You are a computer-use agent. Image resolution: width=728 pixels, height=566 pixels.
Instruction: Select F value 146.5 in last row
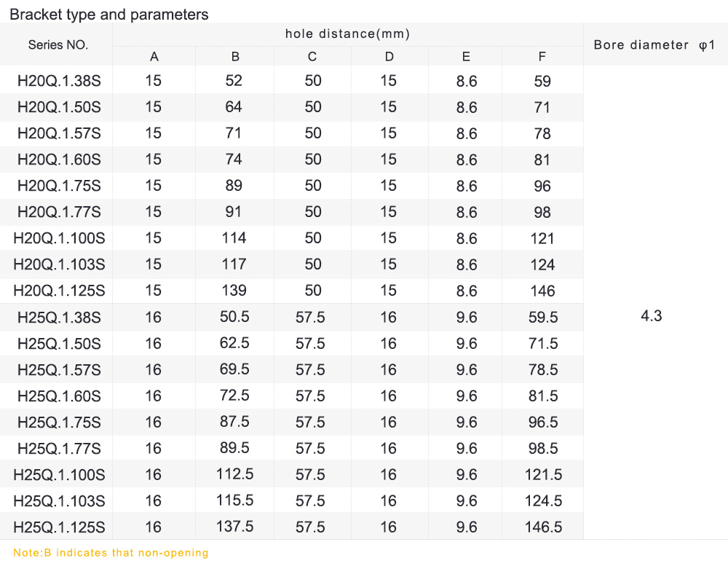(543, 527)
